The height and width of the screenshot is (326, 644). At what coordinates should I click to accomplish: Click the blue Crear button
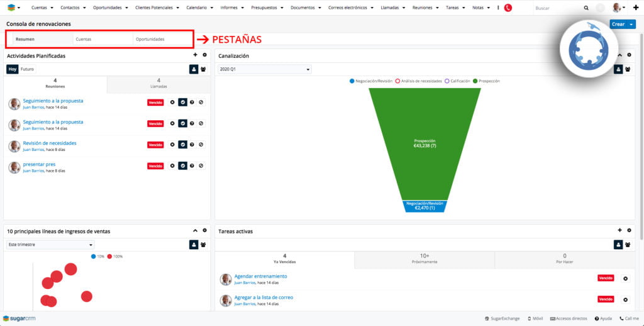click(x=618, y=24)
